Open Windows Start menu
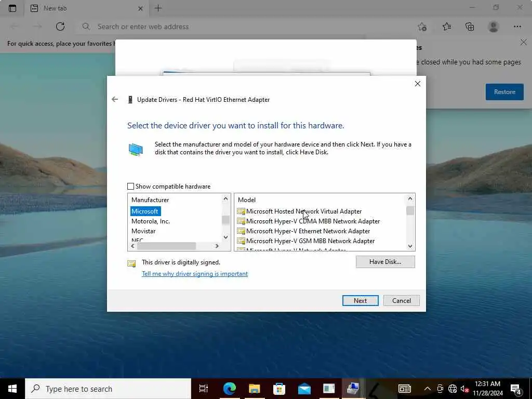532x399 pixels. pyautogui.click(x=12, y=389)
